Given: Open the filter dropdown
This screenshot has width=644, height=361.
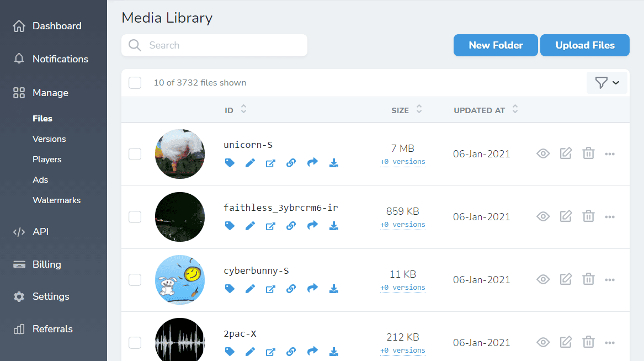Looking at the screenshot, I should click(x=606, y=83).
